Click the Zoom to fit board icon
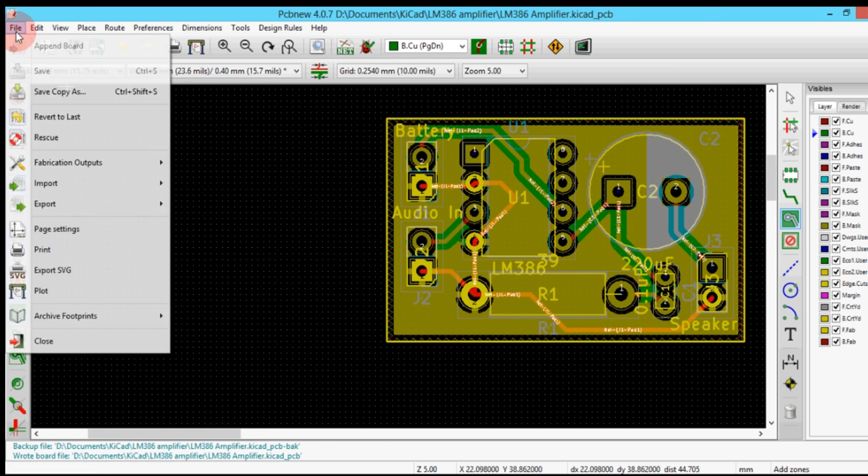The height and width of the screenshot is (476, 868). point(289,47)
